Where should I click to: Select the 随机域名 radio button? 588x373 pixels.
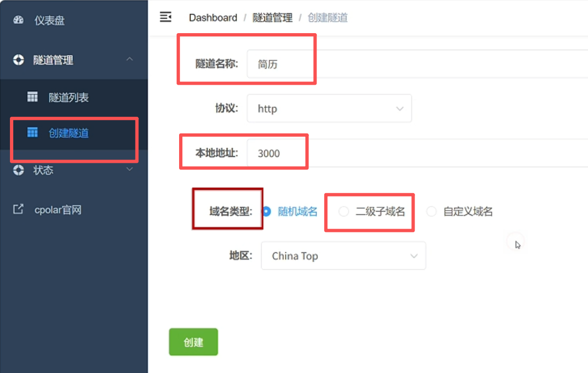click(x=266, y=212)
